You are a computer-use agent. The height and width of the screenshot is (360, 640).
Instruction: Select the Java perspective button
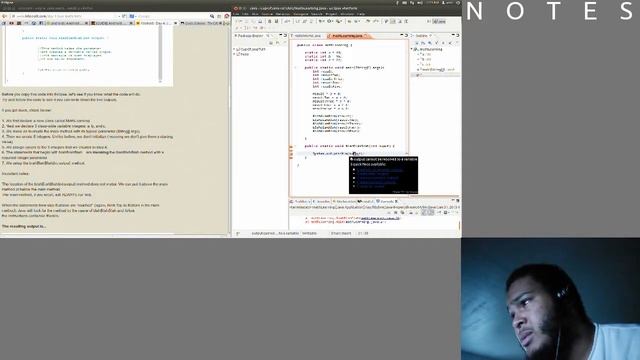439,21
